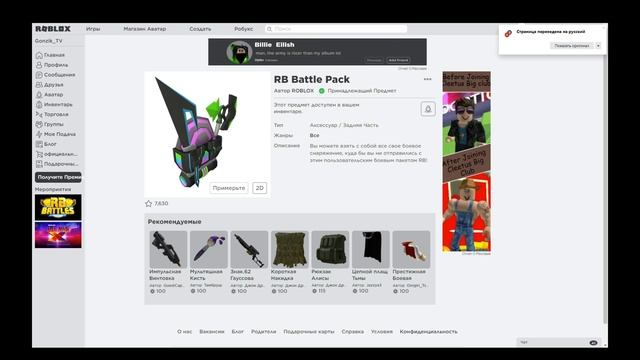640x360 pixels.
Task: Open the official store cart icon
Action: tap(39, 154)
